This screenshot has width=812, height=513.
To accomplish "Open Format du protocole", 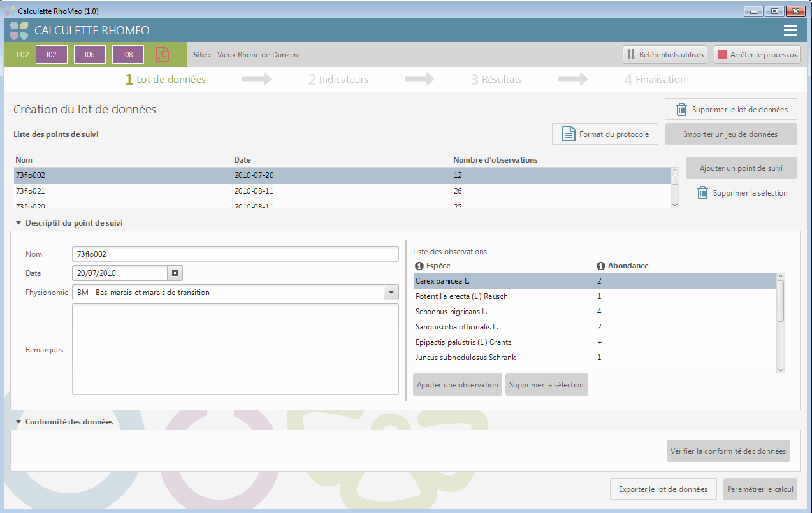I will point(605,134).
